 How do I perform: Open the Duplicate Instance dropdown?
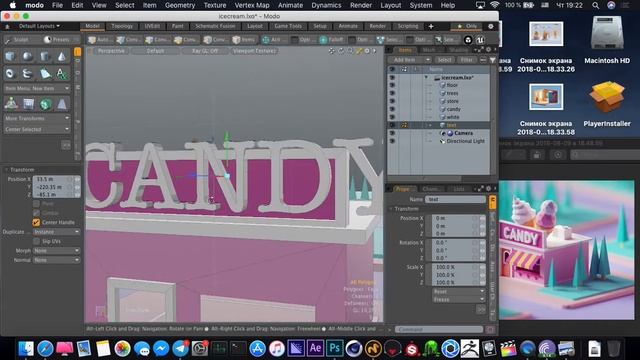56,232
